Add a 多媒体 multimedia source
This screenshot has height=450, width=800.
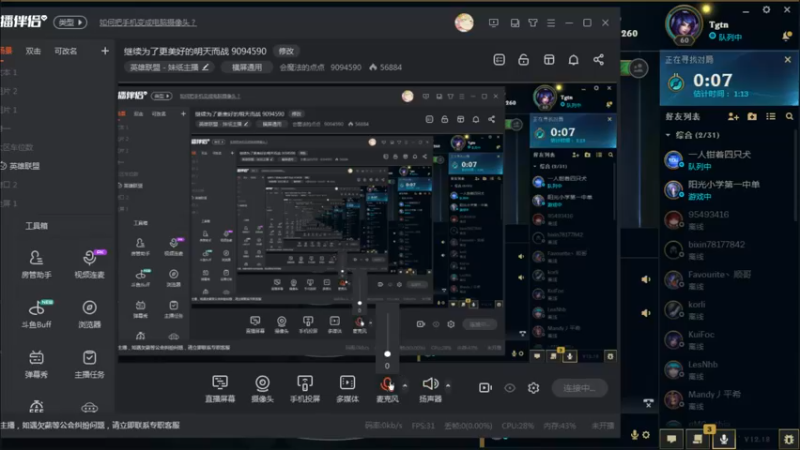pyautogui.click(x=347, y=388)
